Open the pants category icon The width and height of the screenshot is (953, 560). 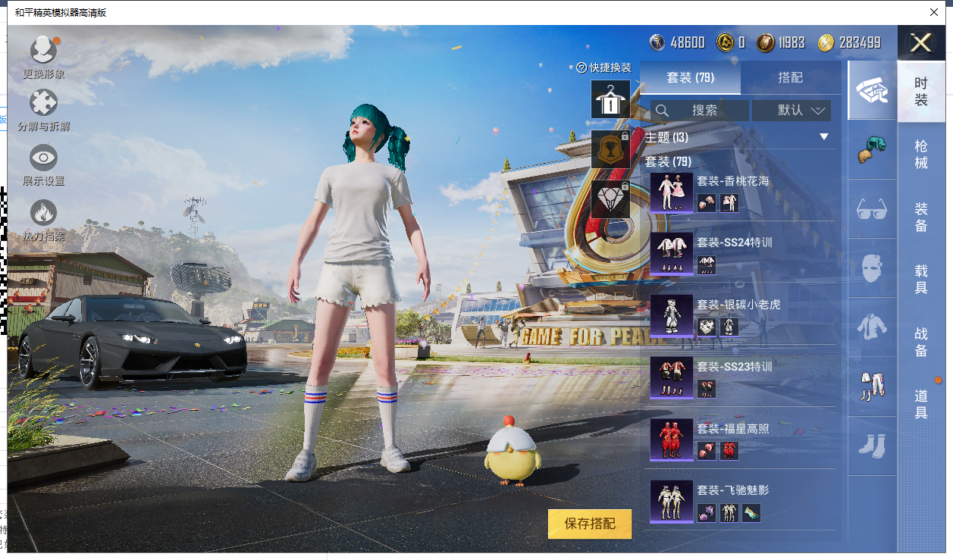[x=872, y=386]
